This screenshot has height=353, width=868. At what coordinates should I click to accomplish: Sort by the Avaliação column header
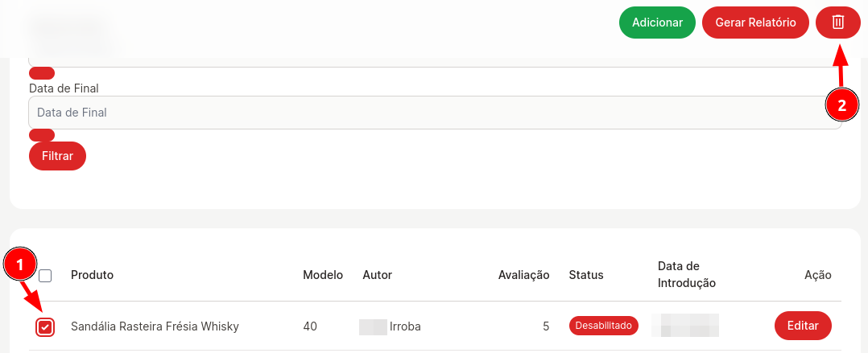coord(523,275)
